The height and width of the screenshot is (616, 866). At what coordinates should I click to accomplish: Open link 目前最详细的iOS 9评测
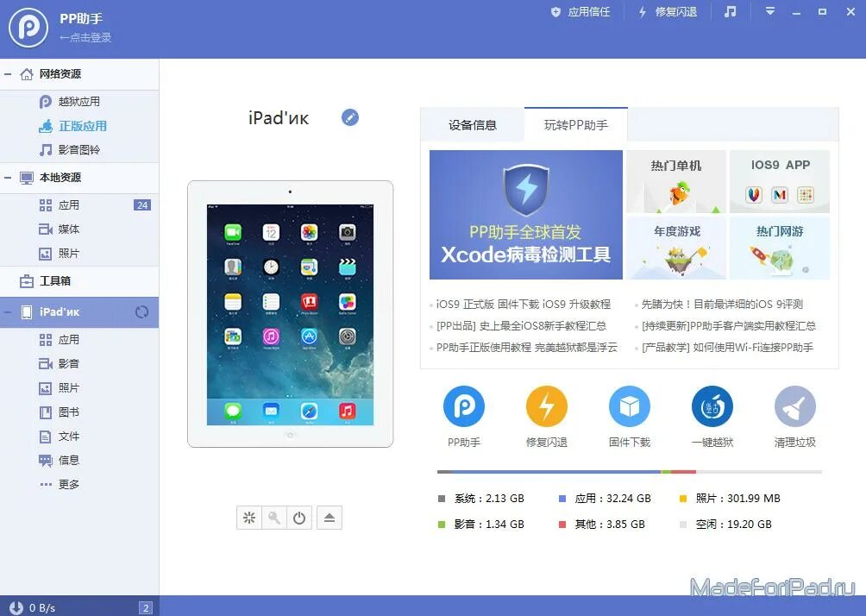pos(722,305)
